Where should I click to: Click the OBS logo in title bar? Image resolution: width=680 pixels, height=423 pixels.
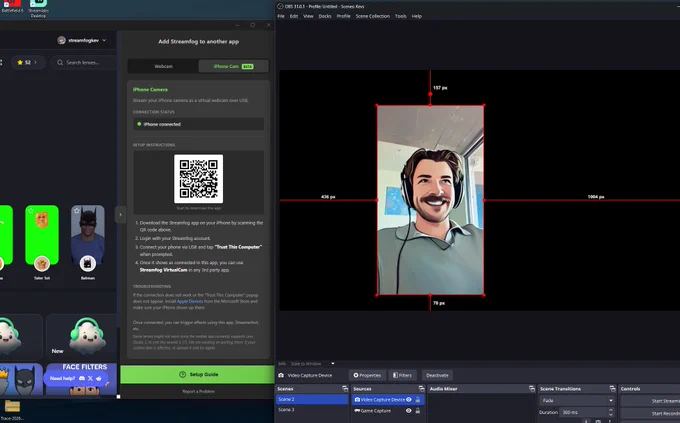point(280,7)
